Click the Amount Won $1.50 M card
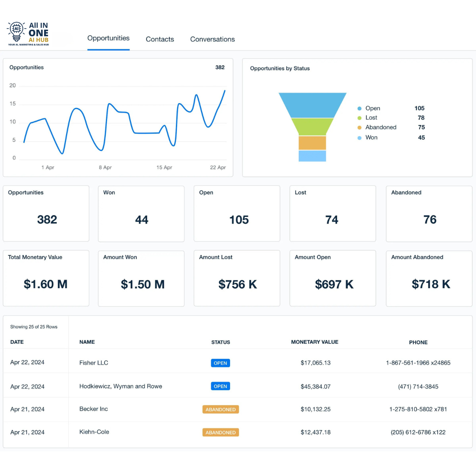476x476 pixels. [x=141, y=279]
